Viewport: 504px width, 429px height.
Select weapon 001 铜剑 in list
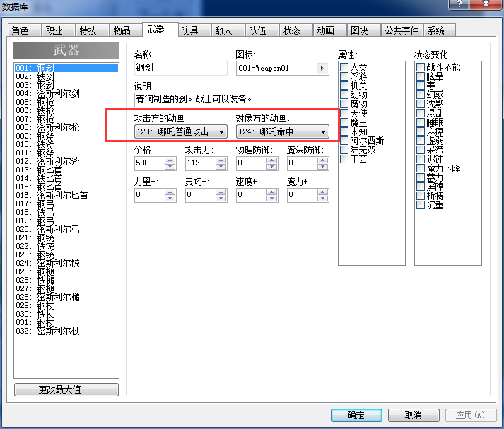pos(66,68)
